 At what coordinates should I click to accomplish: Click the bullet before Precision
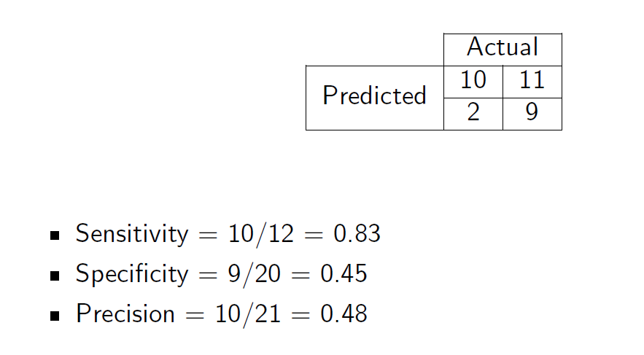click(x=55, y=316)
